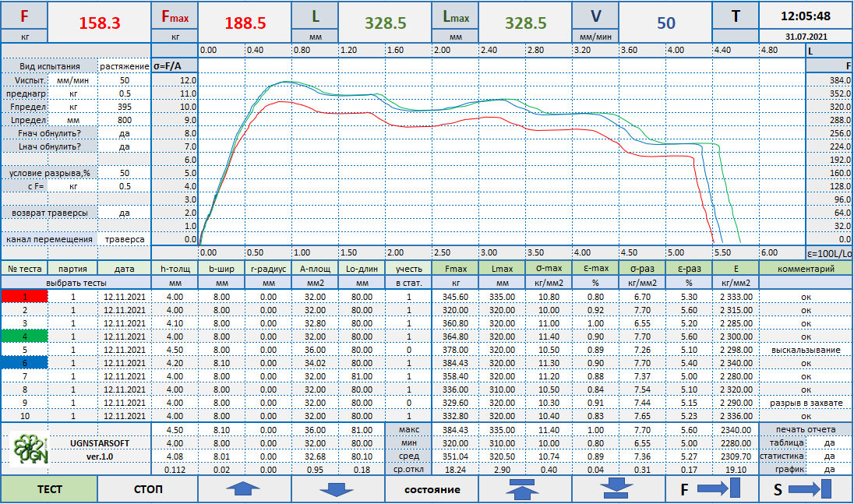Image resolution: width=854 pixels, height=504 pixels.
Task: Click the СТОП button
Action: [x=147, y=488]
